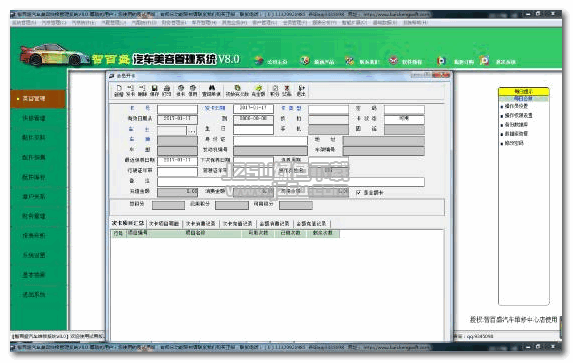The height and width of the screenshot is (363, 573).
Task: Open the card status combo box
Action: click(404, 119)
